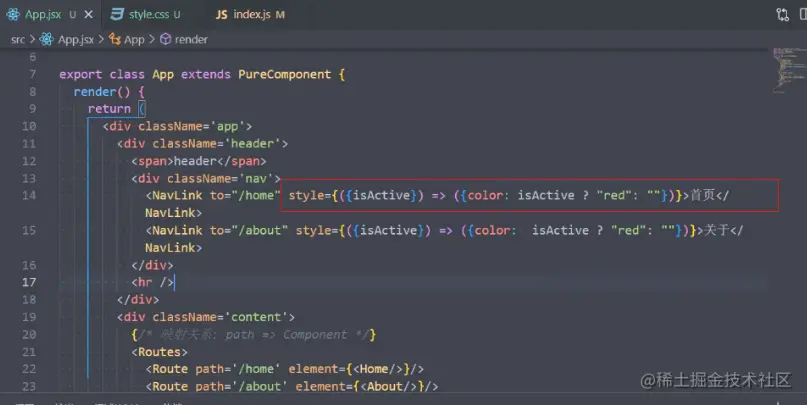The image size is (807, 405).
Task: Click 'render()' on line 8
Action: [x=102, y=92]
